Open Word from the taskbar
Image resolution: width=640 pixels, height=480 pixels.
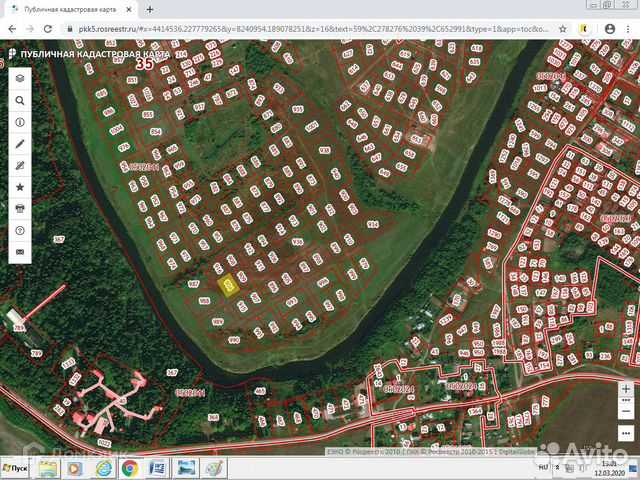(157, 468)
